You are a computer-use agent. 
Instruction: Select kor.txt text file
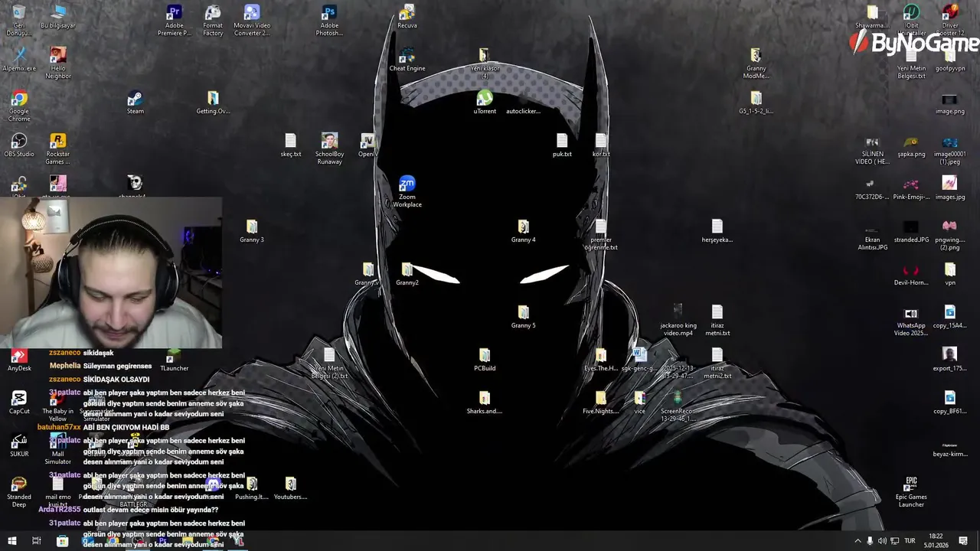click(x=601, y=145)
